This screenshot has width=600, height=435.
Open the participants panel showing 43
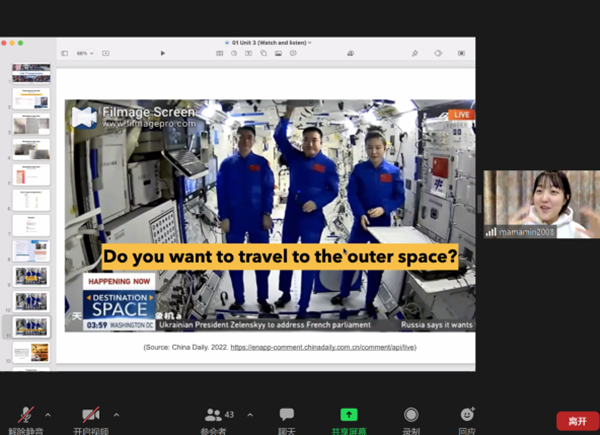point(213,415)
